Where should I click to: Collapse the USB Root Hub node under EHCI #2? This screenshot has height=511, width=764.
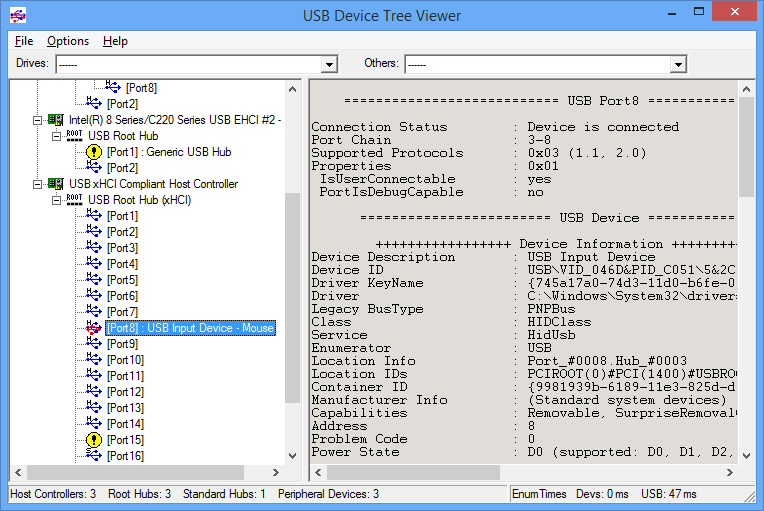click(x=57, y=136)
